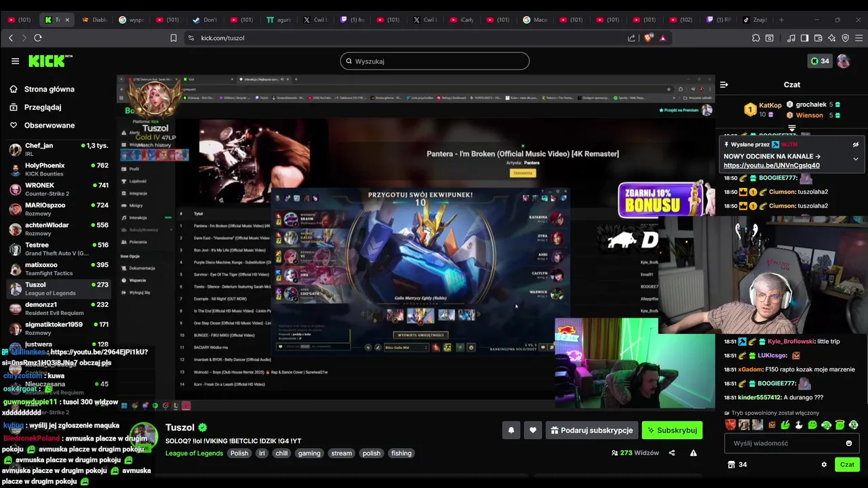Open the Brave playlist music icon
The image size is (868, 488).
click(x=791, y=38)
